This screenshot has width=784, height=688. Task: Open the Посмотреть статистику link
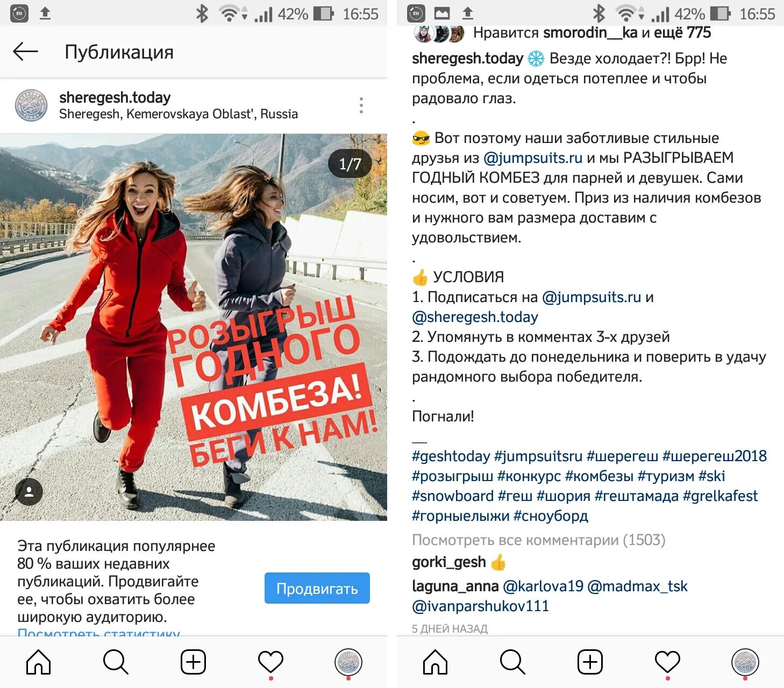99,632
